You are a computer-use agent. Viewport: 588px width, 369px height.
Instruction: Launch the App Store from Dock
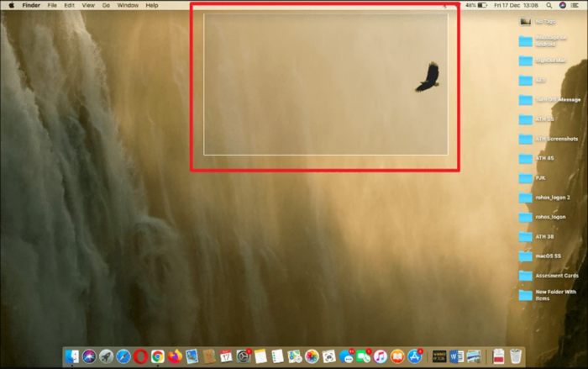415,356
